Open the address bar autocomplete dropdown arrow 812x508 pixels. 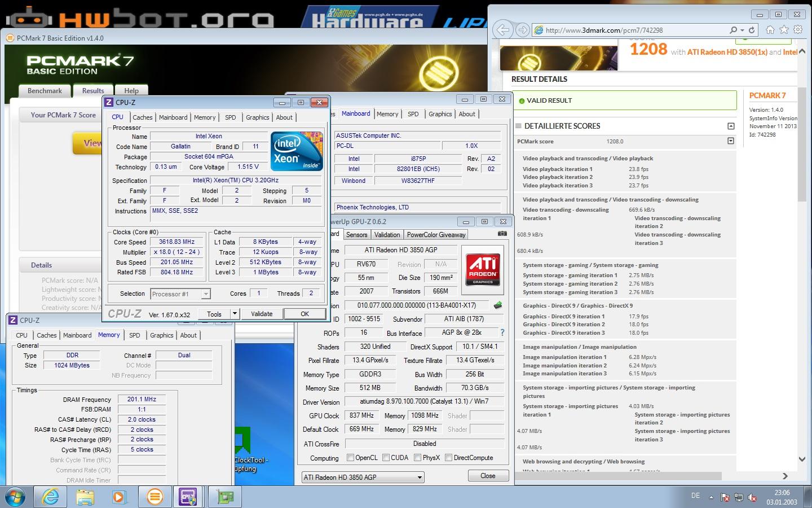coord(742,30)
